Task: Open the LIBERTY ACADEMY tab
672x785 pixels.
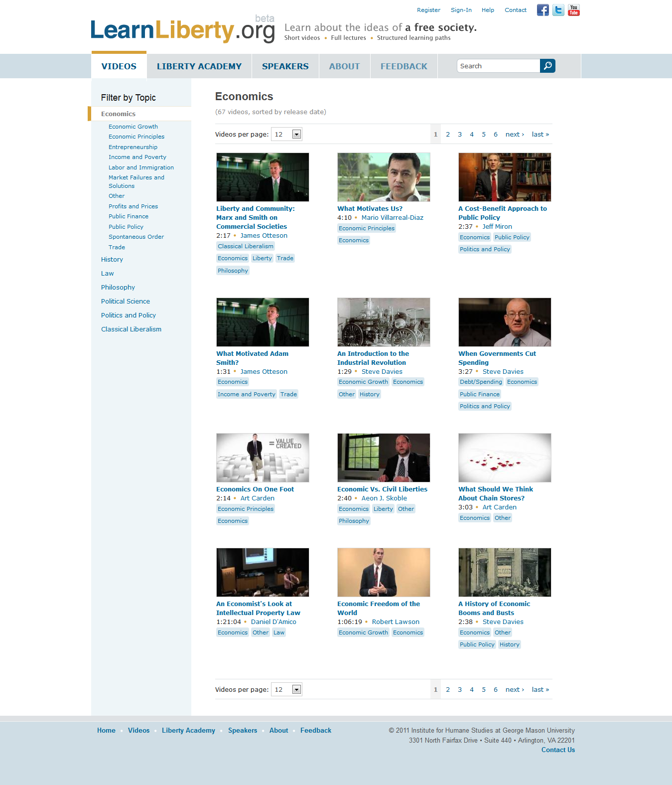Action: (199, 66)
